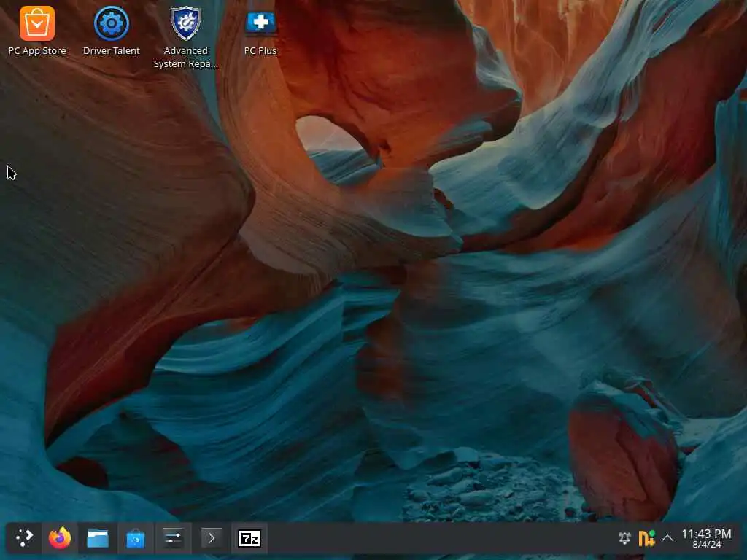Click the date 8/4/24 in the panel
This screenshot has width=747, height=560.
706,544
